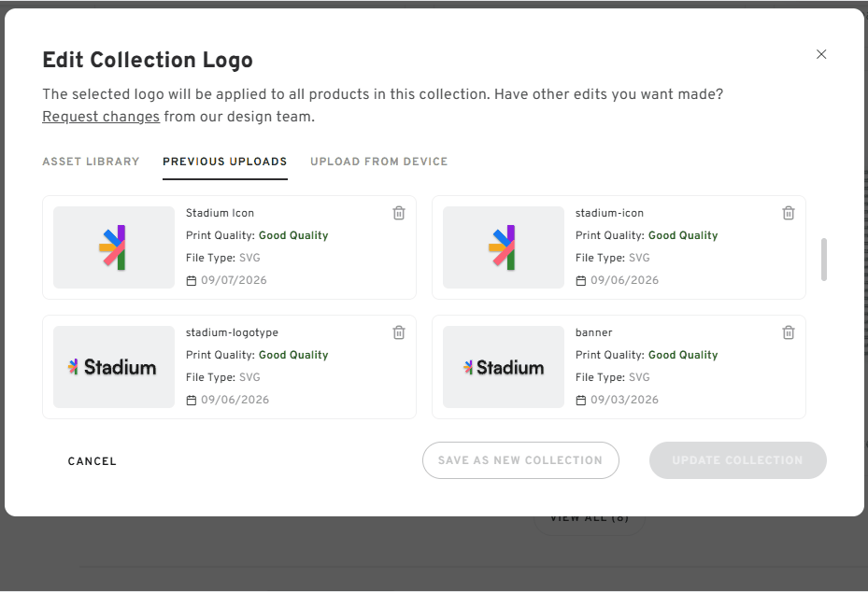Delete the stadium-icon upload from 09/06/2026
868x592 pixels.
tap(789, 213)
